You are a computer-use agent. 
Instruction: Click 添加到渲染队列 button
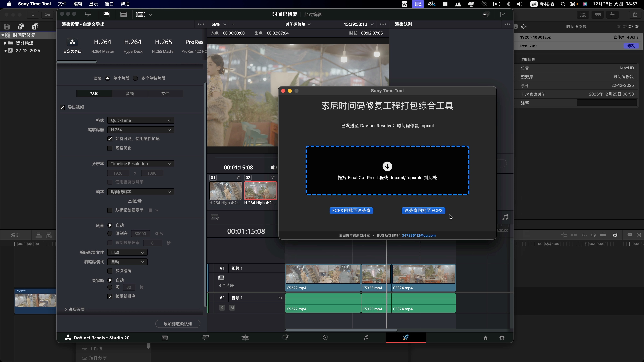pyautogui.click(x=177, y=324)
